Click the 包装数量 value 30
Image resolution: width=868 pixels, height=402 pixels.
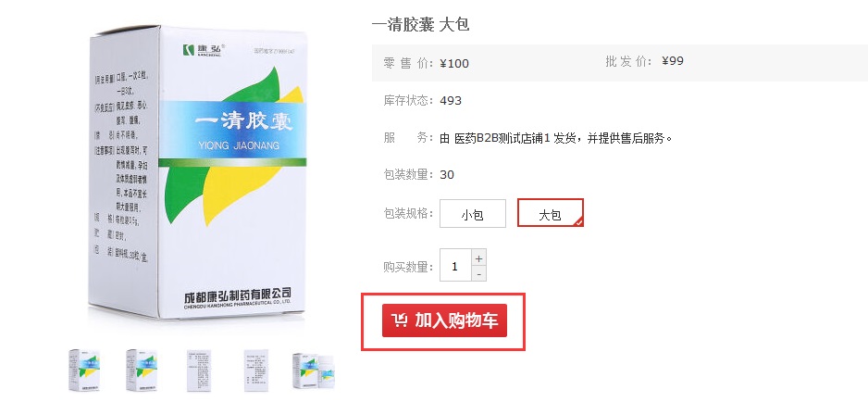click(x=447, y=175)
